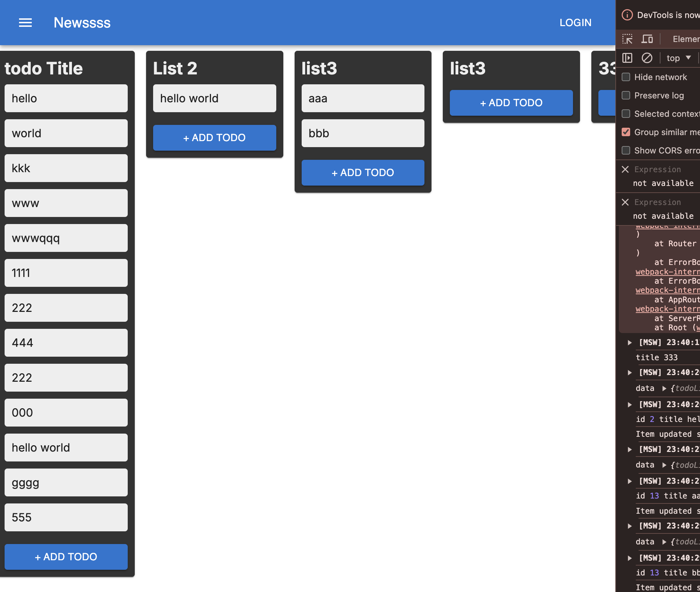Expand the MSW log above title 333

point(630,343)
